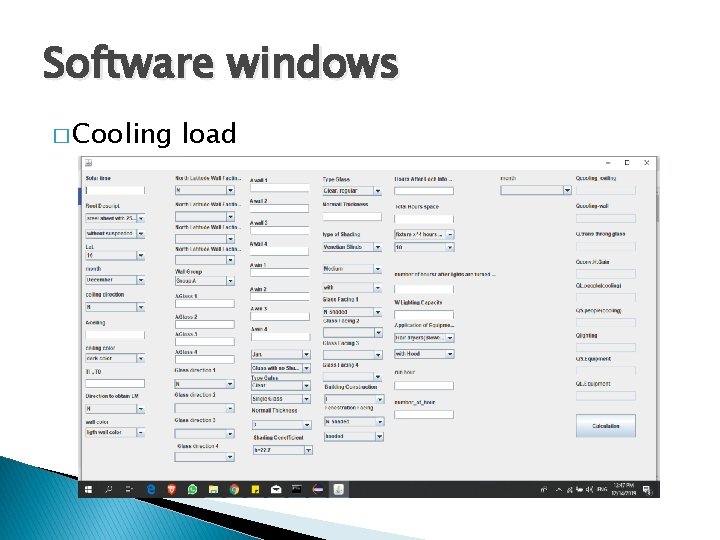Open the wall color 'light wall color' dropdown
The width and height of the screenshot is (720, 540).
115,433
